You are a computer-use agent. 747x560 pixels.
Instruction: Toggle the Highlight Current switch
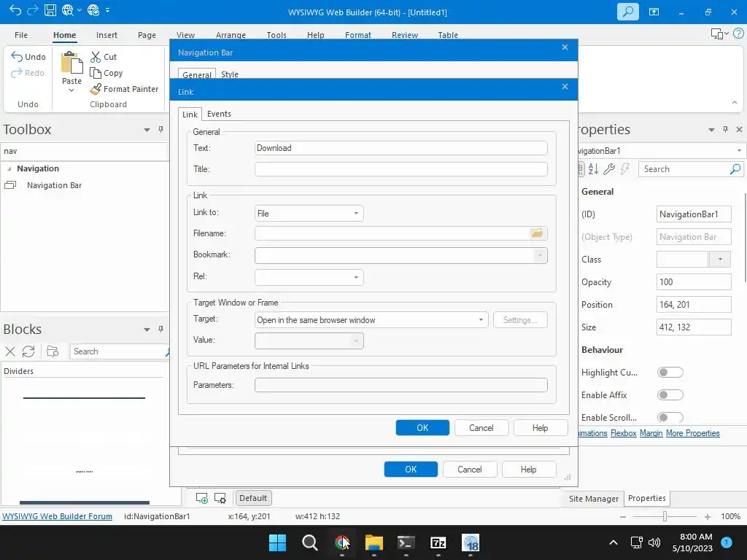pos(670,373)
